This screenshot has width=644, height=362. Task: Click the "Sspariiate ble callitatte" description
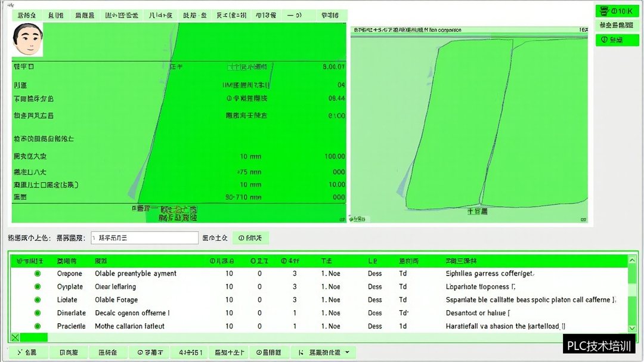(531, 300)
